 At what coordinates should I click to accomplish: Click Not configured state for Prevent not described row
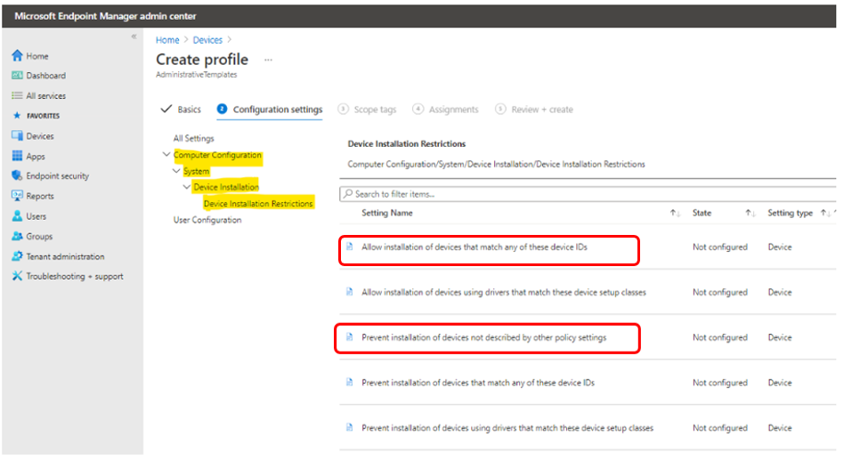pyautogui.click(x=719, y=337)
